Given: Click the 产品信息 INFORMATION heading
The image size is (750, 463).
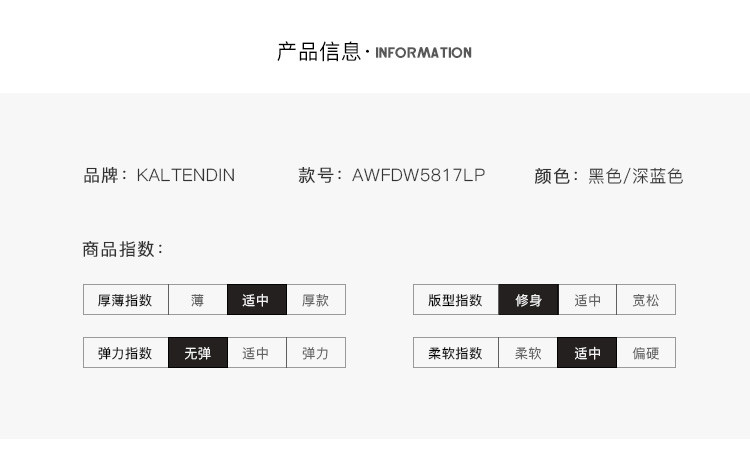Looking at the screenshot, I should click(x=375, y=52).
